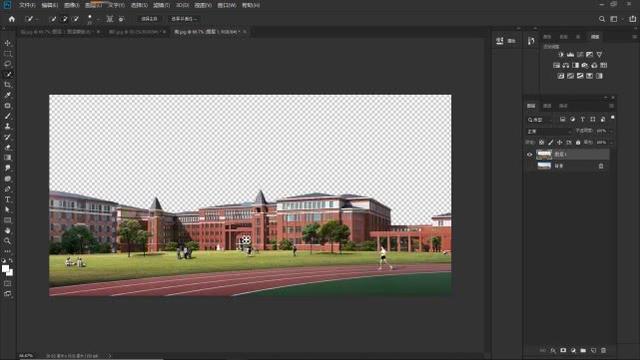The width and height of the screenshot is (640, 360).
Task: Open the Edit menu
Action: point(49,5)
